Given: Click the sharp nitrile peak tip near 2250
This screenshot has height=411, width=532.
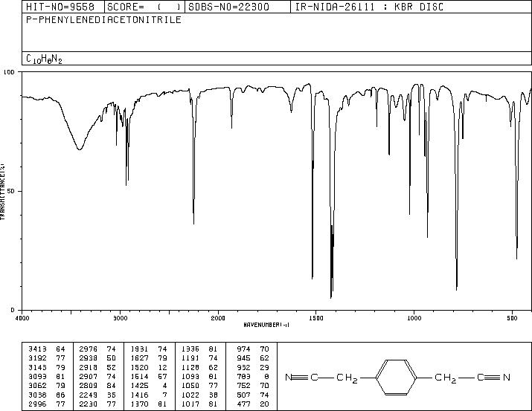Looking at the screenshot, I should (193, 224).
